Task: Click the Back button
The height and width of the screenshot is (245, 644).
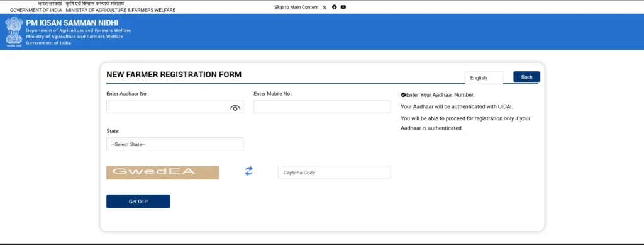Action: pos(526,77)
